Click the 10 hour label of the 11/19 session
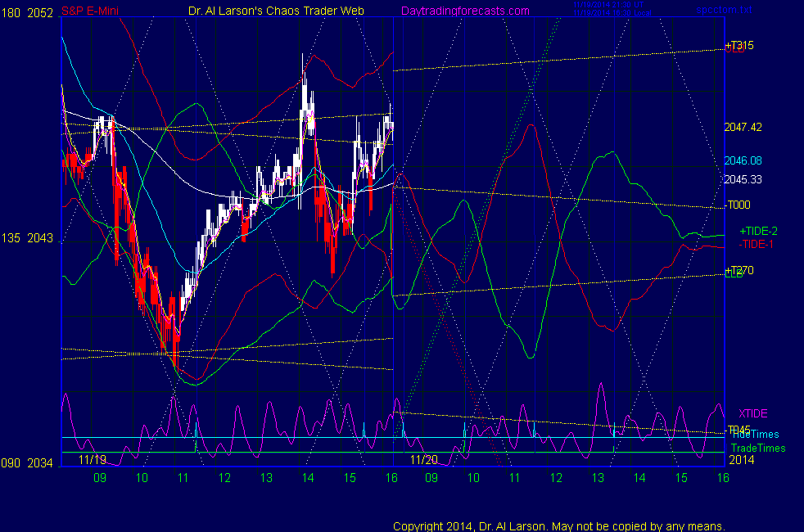804x532 pixels. click(142, 478)
